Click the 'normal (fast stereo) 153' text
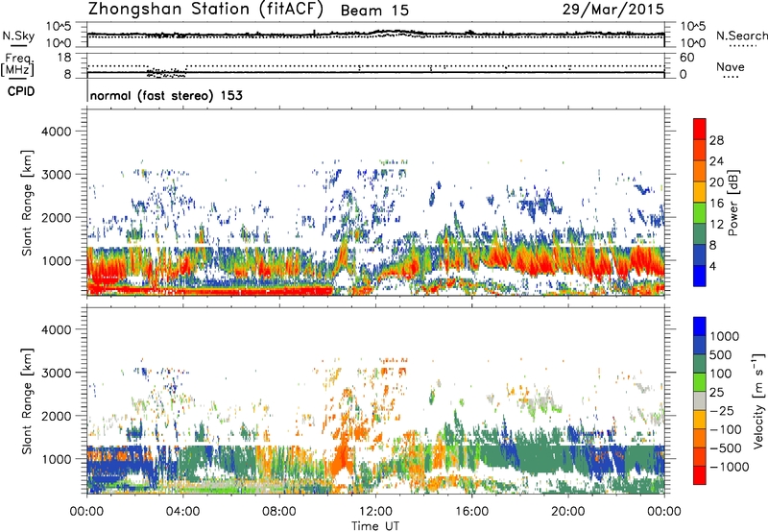The height and width of the screenshot is (532, 768). pos(166,95)
